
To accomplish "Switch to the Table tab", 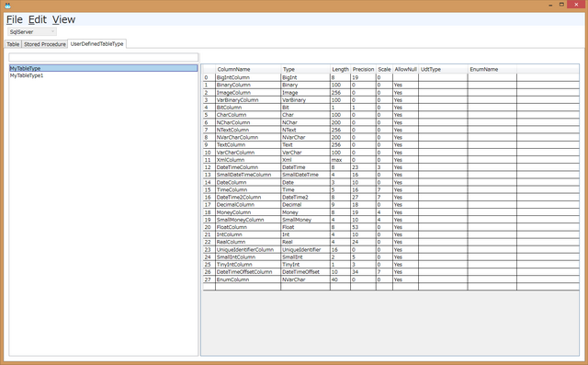I will [x=13, y=44].
